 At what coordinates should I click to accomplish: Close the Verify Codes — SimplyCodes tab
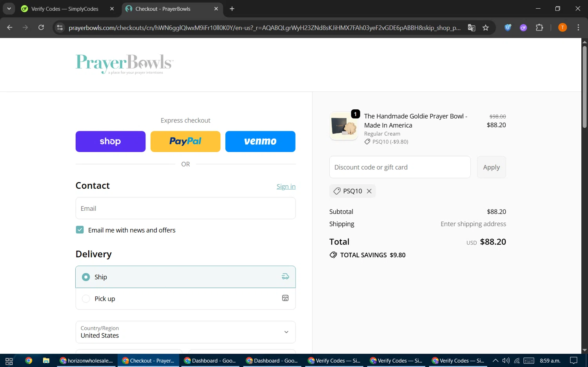click(x=112, y=9)
